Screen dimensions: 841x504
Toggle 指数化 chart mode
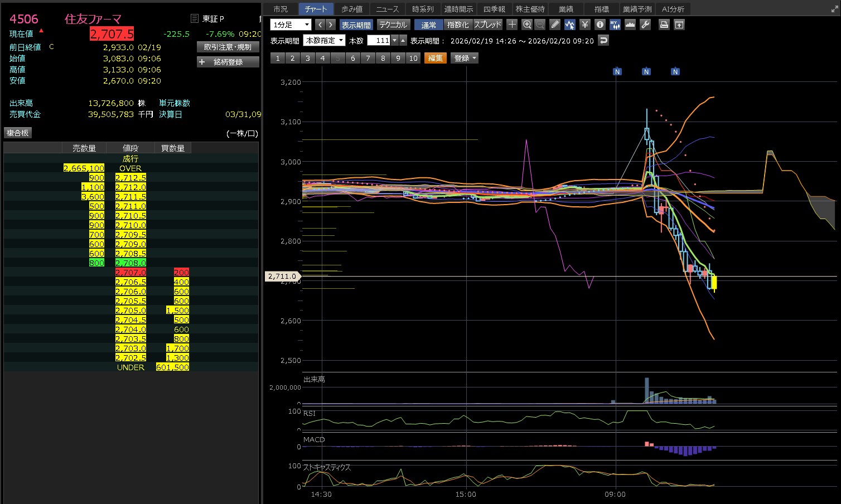(458, 25)
